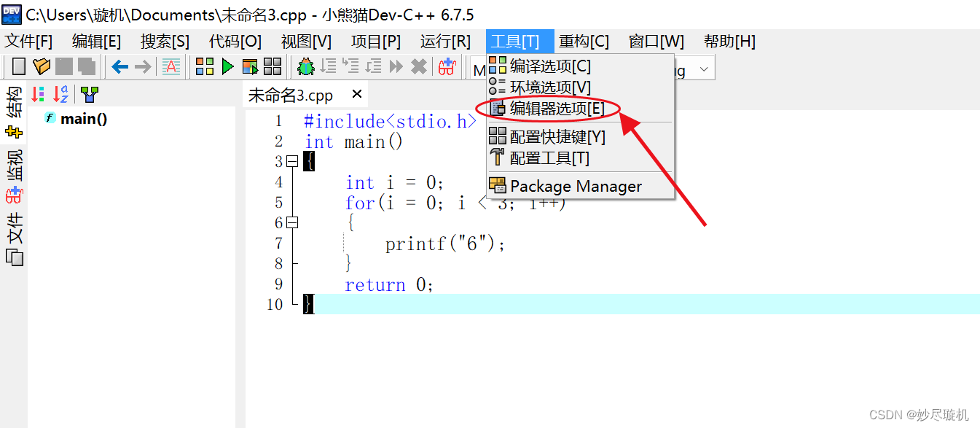Click the compile-and-run icon

click(250, 66)
